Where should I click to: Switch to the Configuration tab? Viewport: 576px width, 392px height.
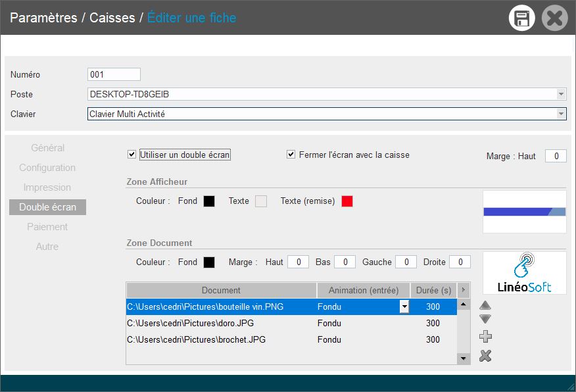47,168
